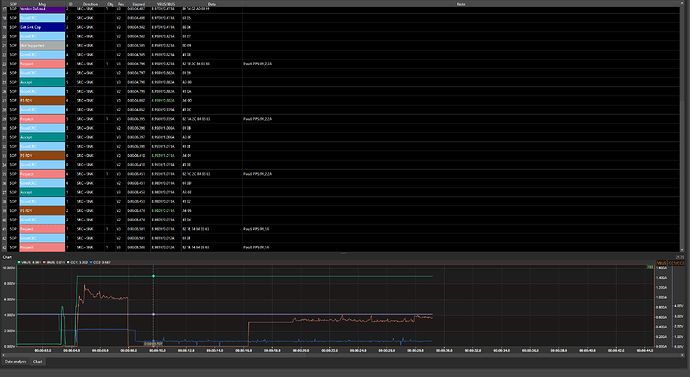
Task: Select the PS RDY message in row 39
Action: tap(42, 211)
